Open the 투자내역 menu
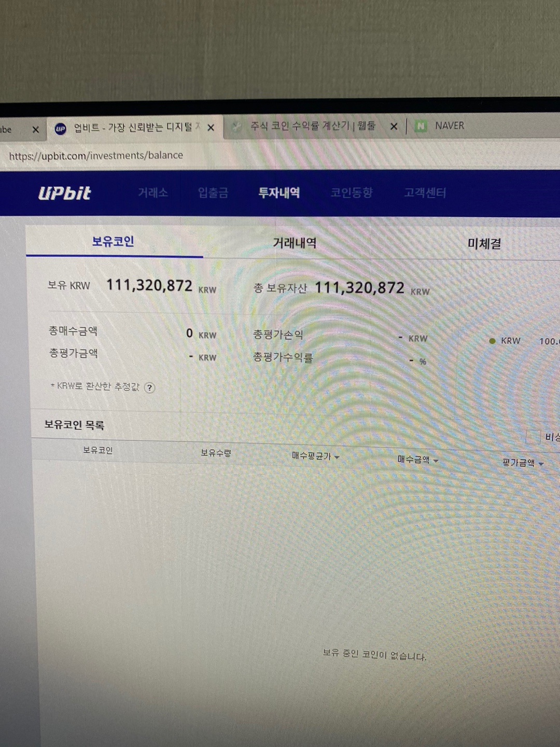560x747 pixels. (279, 193)
